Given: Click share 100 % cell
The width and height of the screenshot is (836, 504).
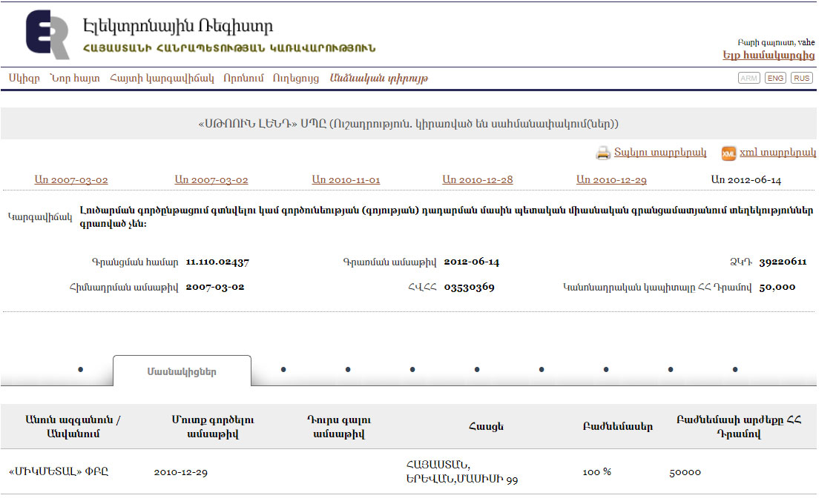Looking at the screenshot, I should point(597,472).
